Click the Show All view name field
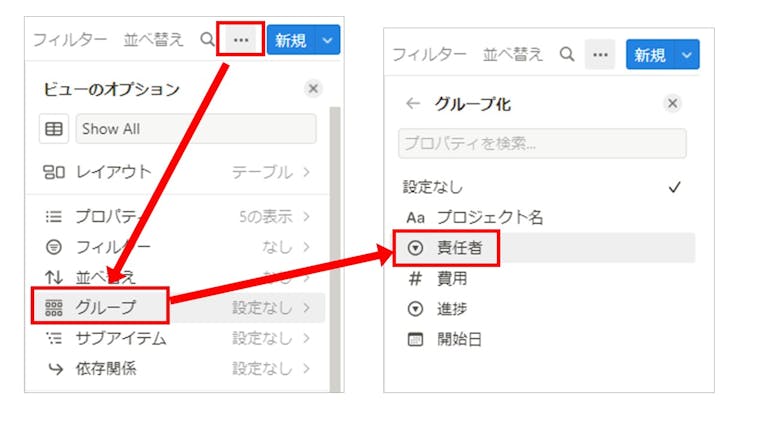This screenshot has height=432, width=768. [196, 129]
